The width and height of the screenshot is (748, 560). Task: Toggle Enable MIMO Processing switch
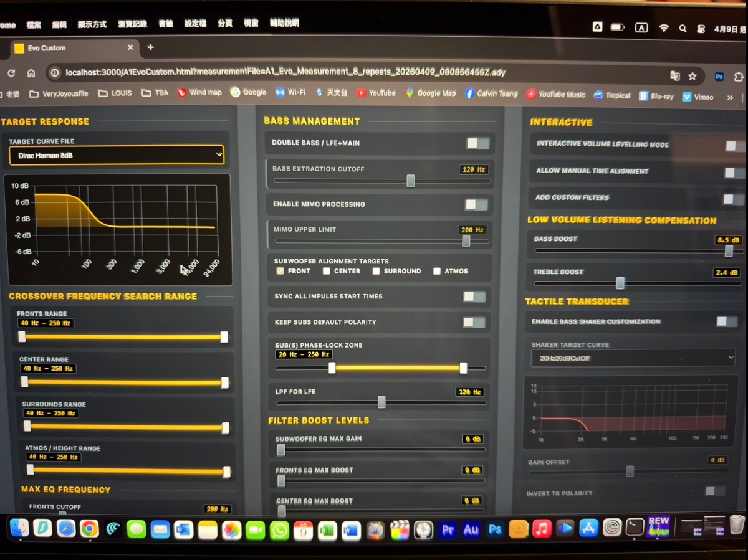click(476, 204)
